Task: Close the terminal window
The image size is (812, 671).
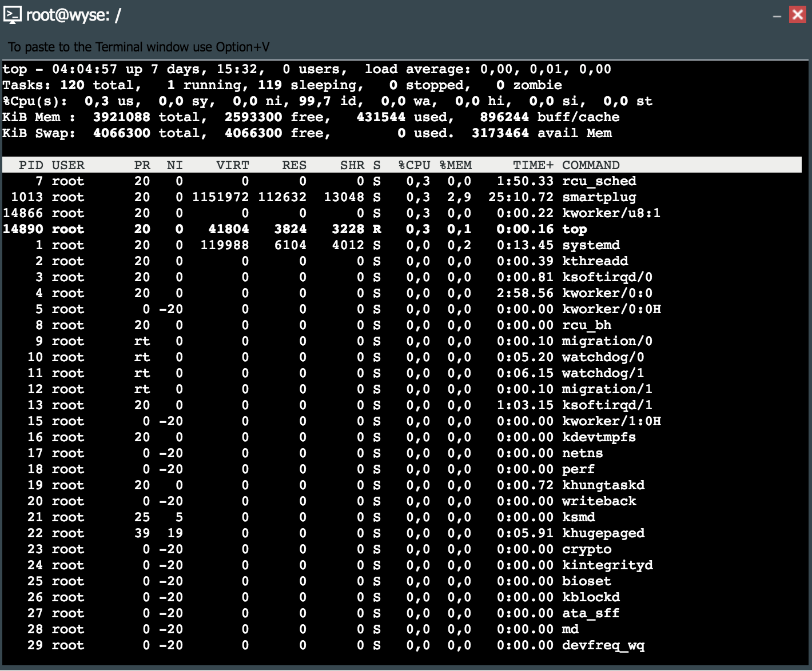Action: click(x=797, y=15)
